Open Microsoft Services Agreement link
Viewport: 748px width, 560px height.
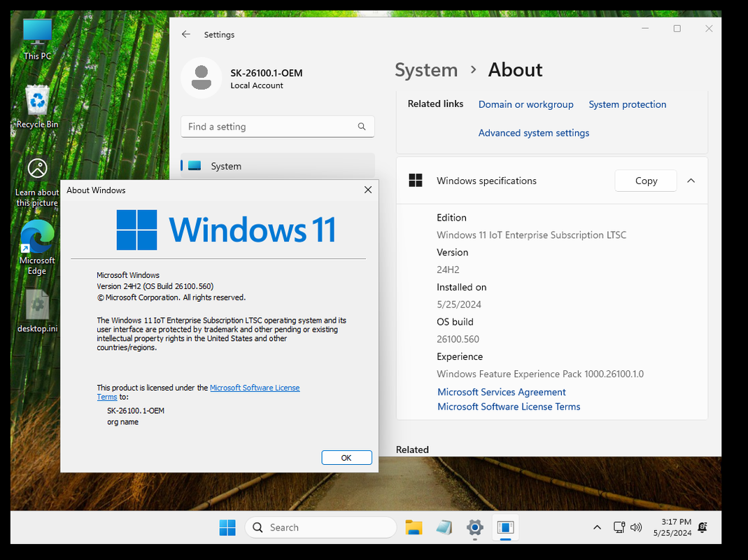[x=502, y=392]
